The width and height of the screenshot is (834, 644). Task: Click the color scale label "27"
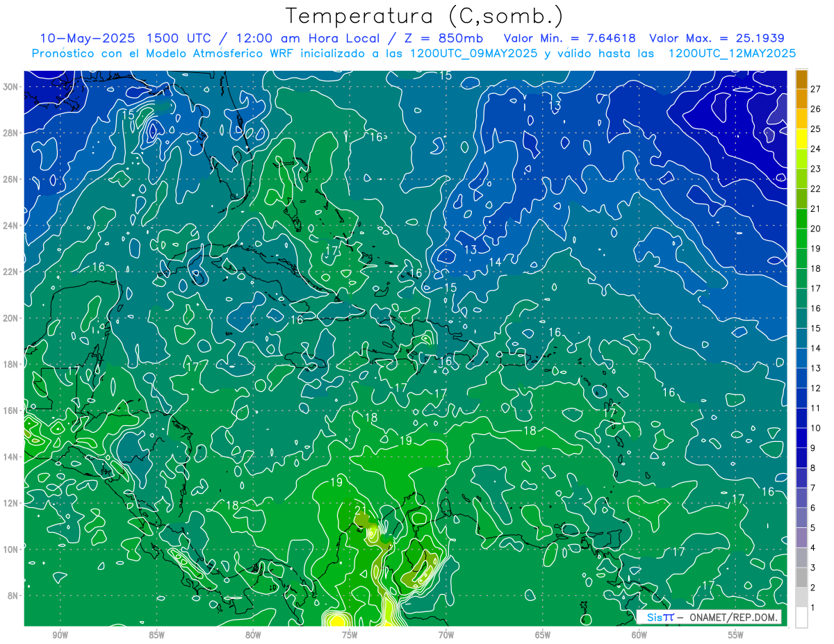(x=816, y=89)
